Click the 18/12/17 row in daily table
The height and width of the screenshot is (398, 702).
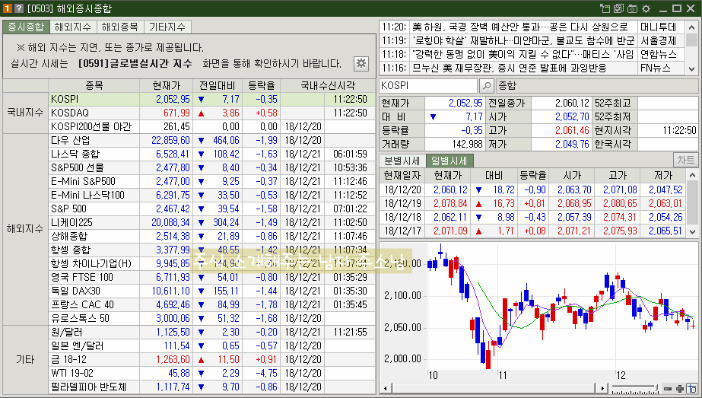click(533, 231)
